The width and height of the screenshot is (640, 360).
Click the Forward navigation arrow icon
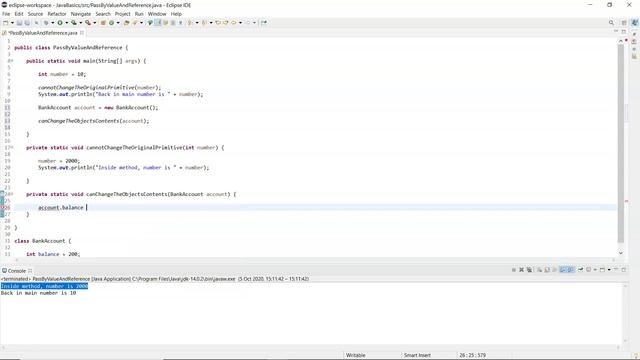pos(247,23)
